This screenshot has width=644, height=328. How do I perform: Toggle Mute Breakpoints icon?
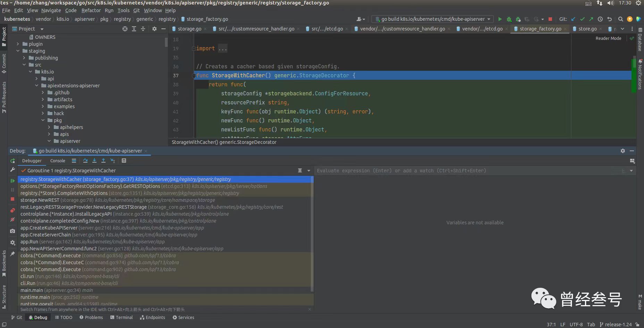[12, 219]
